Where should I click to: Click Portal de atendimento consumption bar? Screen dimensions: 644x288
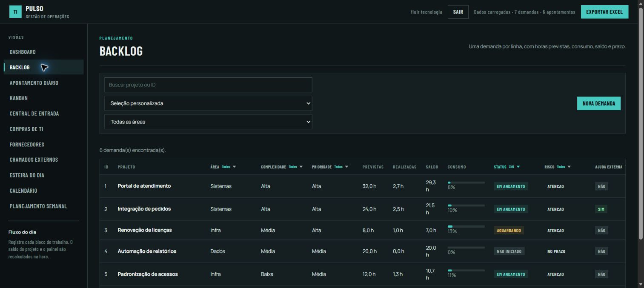(x=466, y=182)
